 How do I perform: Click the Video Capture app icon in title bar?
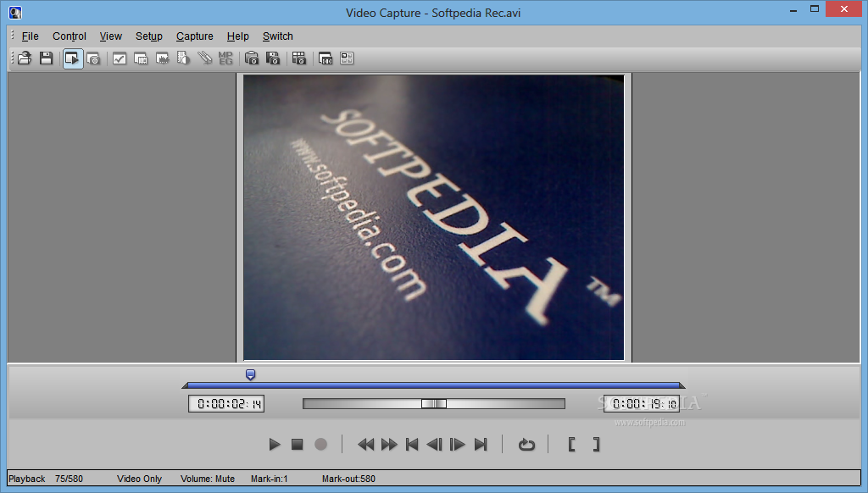[x=15, y=12]
